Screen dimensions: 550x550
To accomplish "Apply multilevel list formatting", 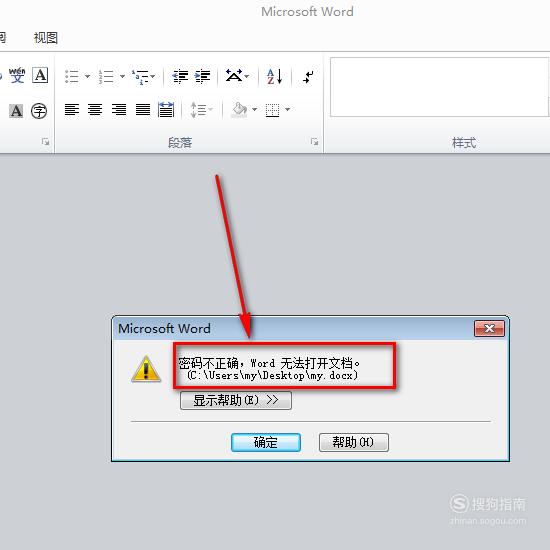I will click(140, 76).
